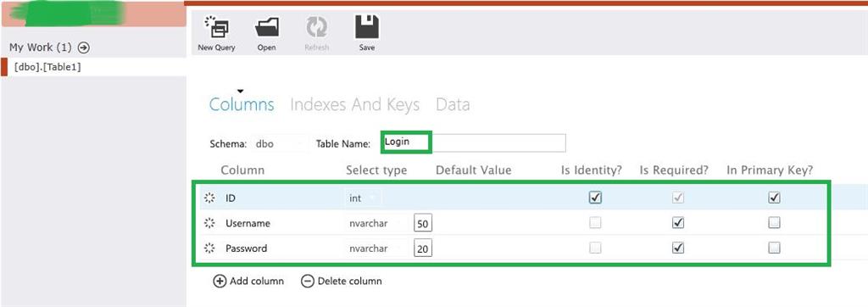Click the row marker icon beside Username

[209, 223]
